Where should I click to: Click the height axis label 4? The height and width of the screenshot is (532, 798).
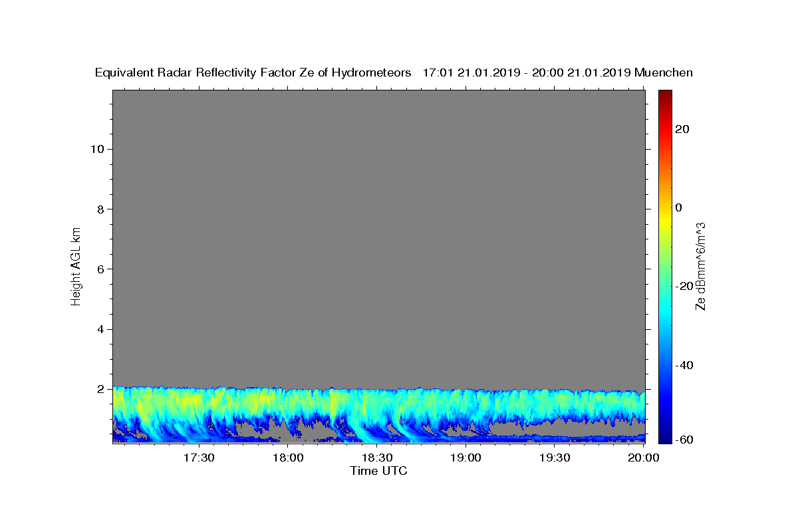pyautogui.click(x=100, y=329)
